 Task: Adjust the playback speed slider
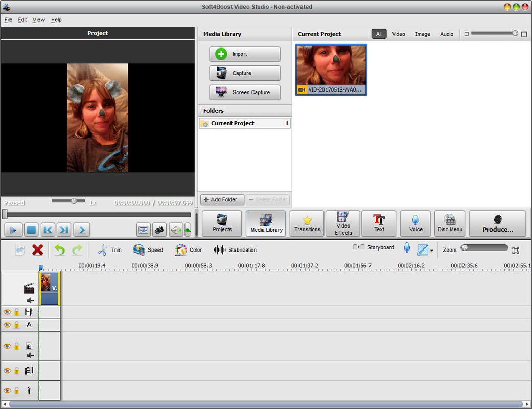[x=68, y=201]
